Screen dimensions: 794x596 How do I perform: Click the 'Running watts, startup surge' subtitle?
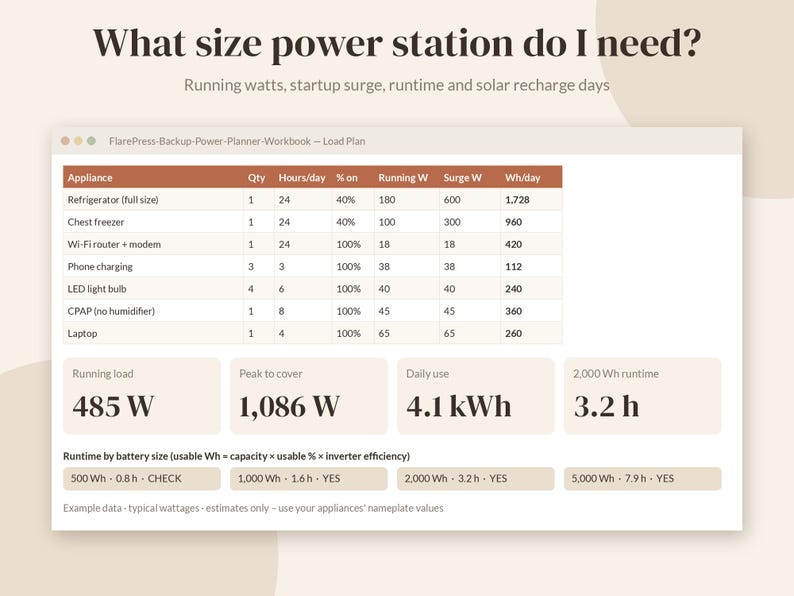397,85
